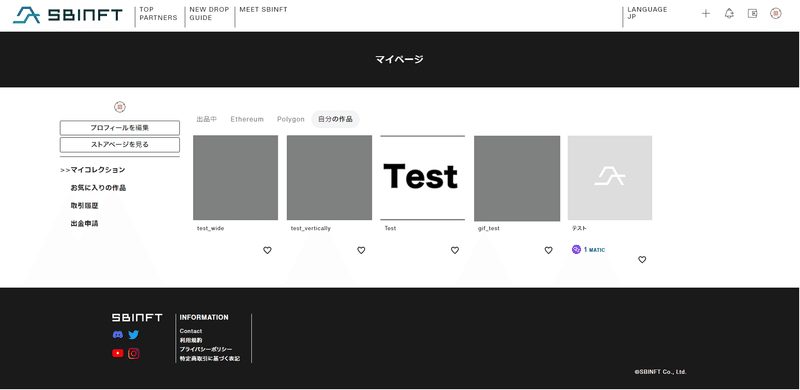Open the test_wide thumbnail
The height and width of the screenshot is (390, 800).
pyautogui.click(x=236, y=178)
